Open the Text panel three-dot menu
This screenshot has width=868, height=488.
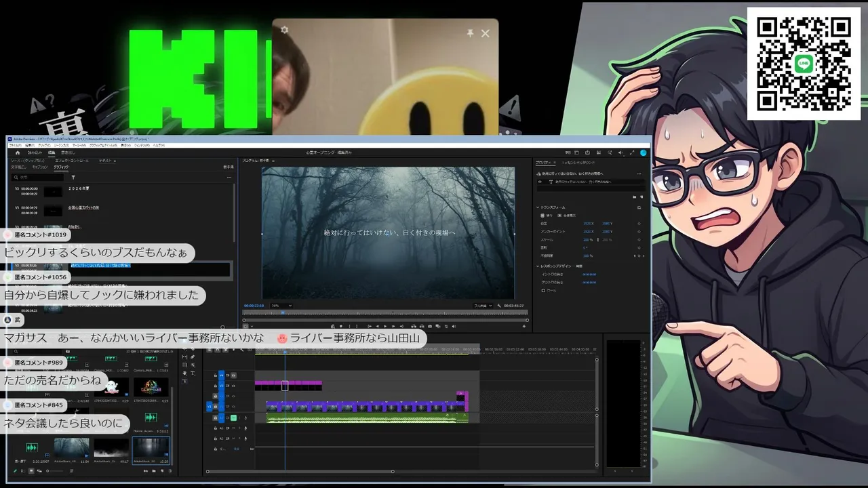point(229,178)
